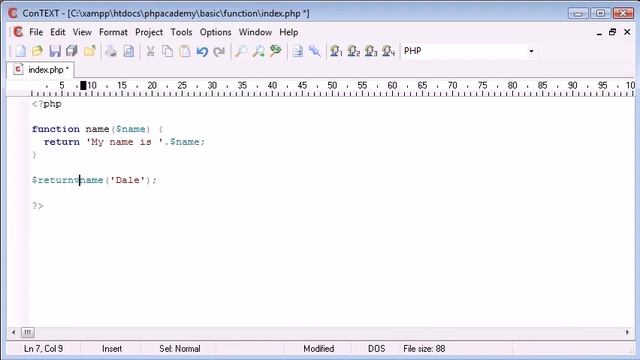Open the Tools menu
This screenshot has width=640, height=360.
[181, 32]
